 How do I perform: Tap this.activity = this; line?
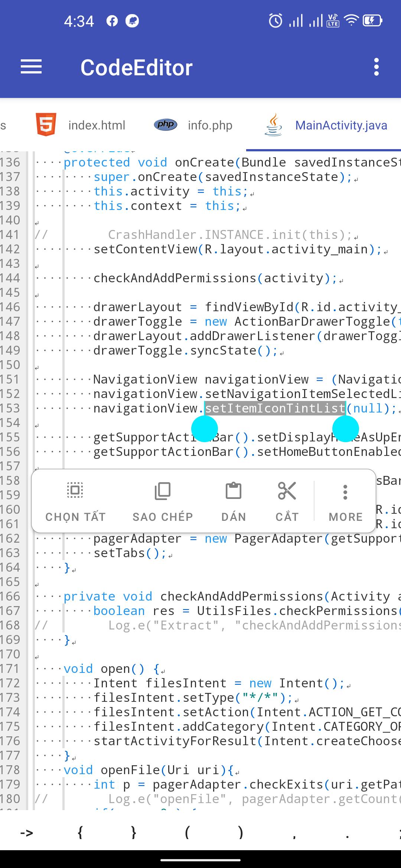(171, 191)
